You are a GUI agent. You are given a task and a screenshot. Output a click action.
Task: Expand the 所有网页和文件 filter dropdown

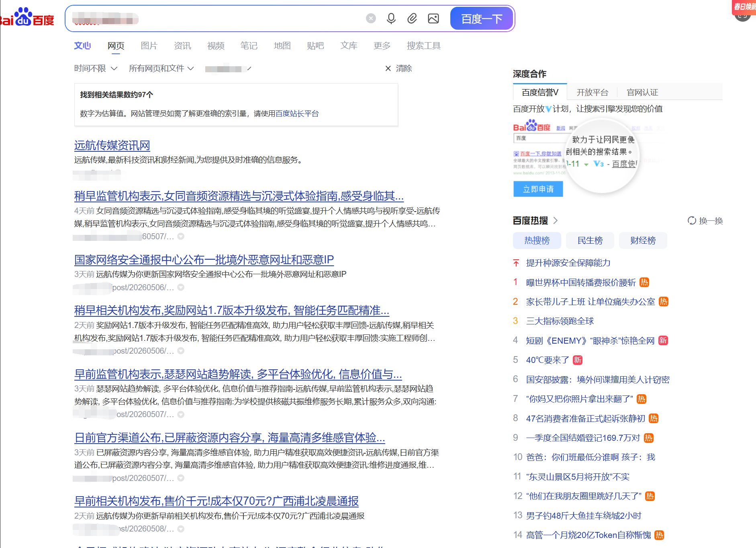pyautogui.click(x=161, y=69)
